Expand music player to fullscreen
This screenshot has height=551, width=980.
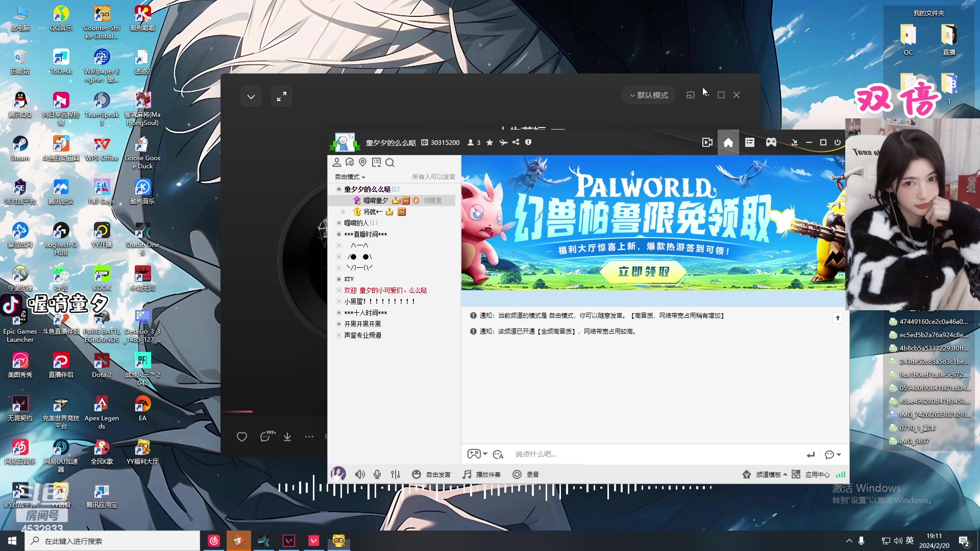point(282,96)
